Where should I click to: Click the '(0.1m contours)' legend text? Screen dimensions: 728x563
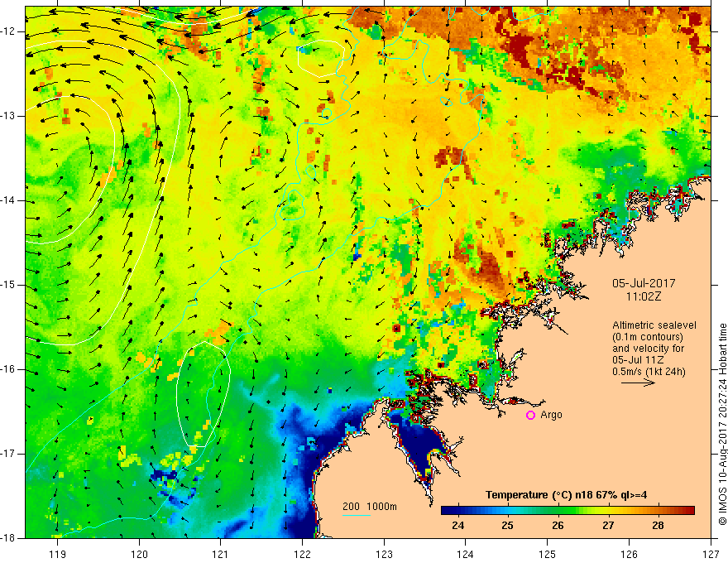(x=648, y=337)
